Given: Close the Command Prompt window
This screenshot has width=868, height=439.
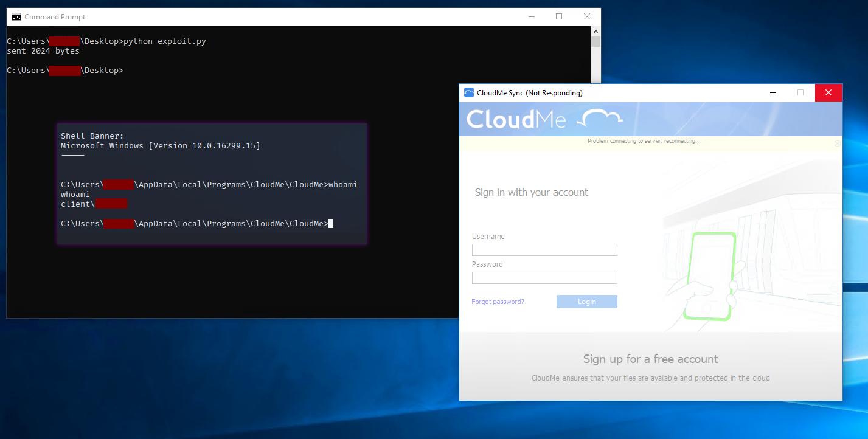Looking at the screenshot, I should [587, 17].
